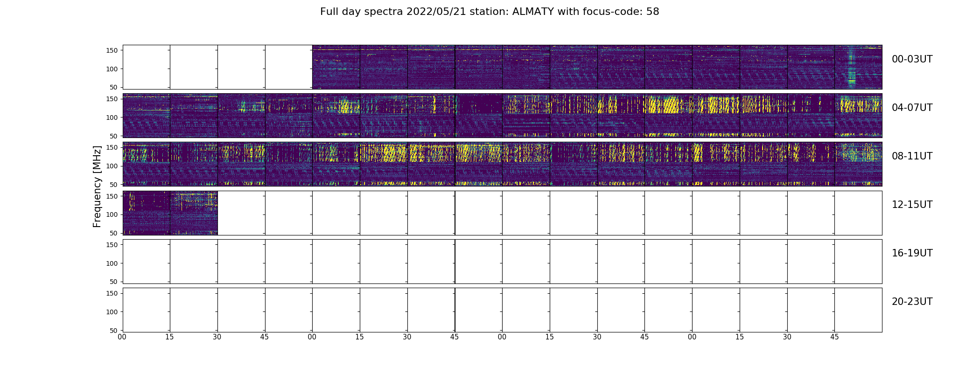Click the 50 tick of the 16-19UT row
980x373 pixels.
click(114, 282)
